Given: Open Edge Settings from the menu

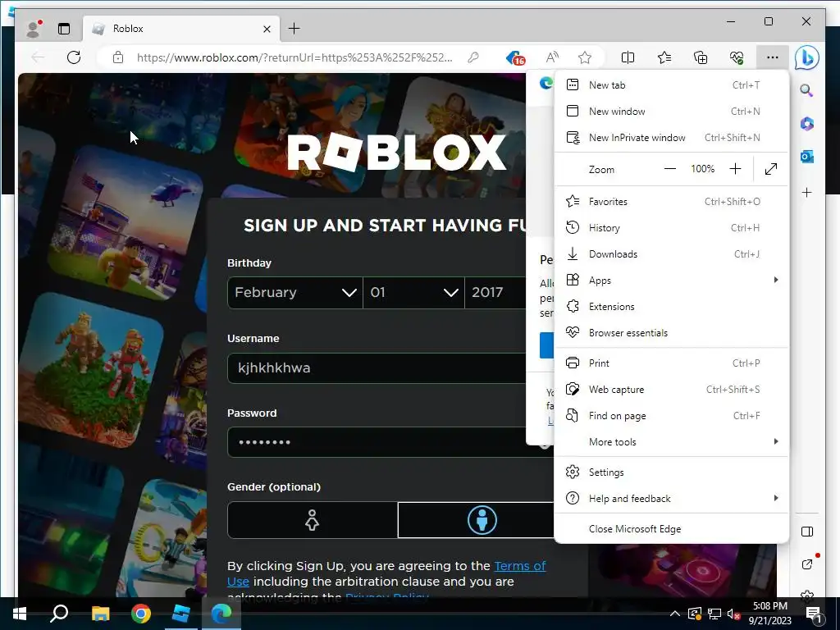Looking at the screenshot, I should (671, 472).
